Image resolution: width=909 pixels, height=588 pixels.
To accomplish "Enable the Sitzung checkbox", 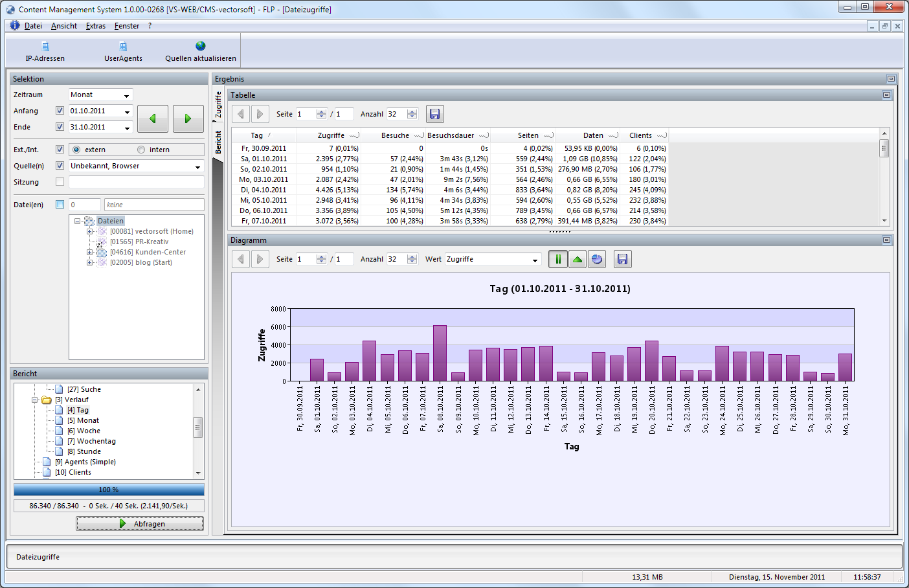I will coord(60,182).
